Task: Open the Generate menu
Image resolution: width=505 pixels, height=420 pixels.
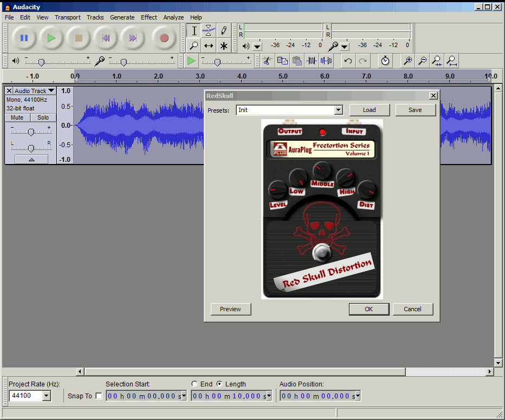Action: tap(122, 17)
